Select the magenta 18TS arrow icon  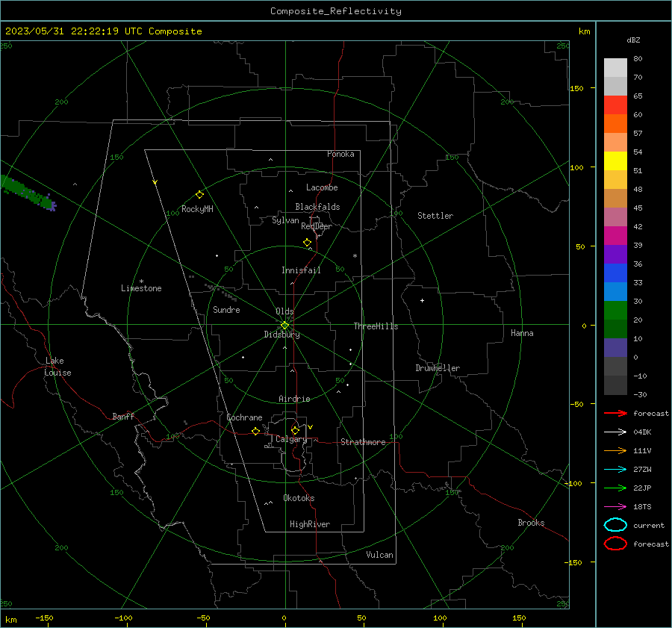615,506
